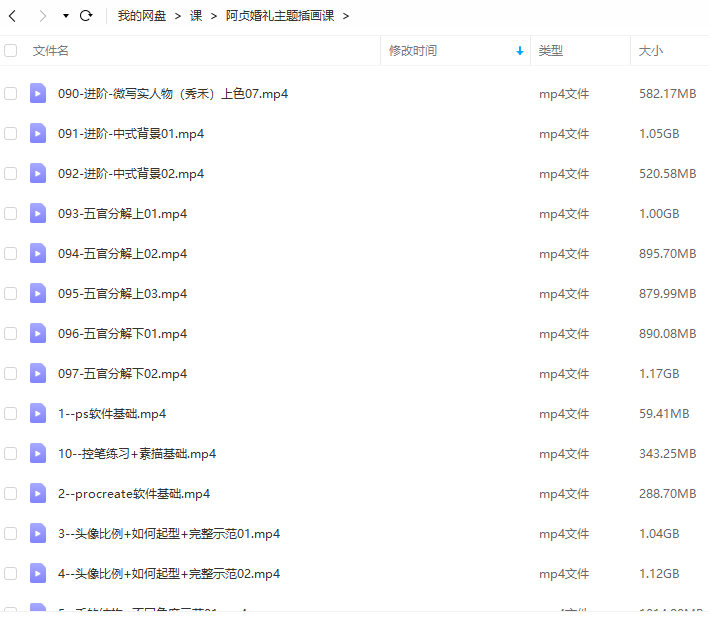Click the file icon of 2--procreate软件基础.mp4
This screenshot has width=709, height=626.
[38, 493]
